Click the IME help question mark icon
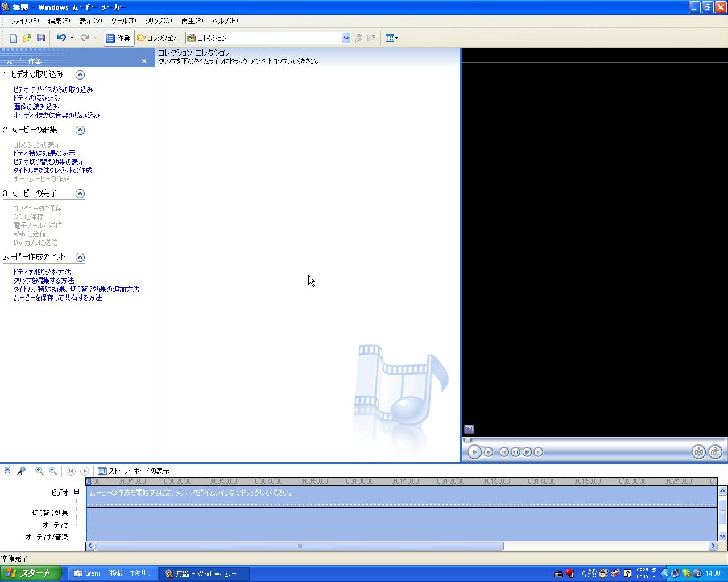728x582 pixels. coord(627,573)
